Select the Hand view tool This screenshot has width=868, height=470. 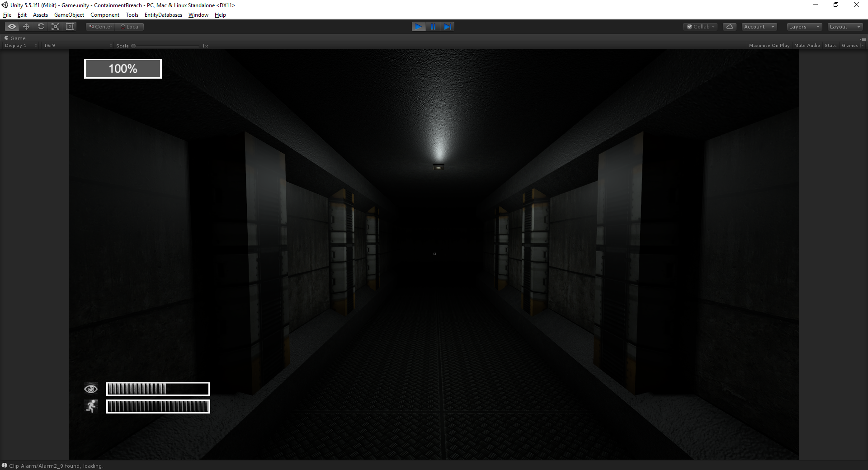[12, 27]
